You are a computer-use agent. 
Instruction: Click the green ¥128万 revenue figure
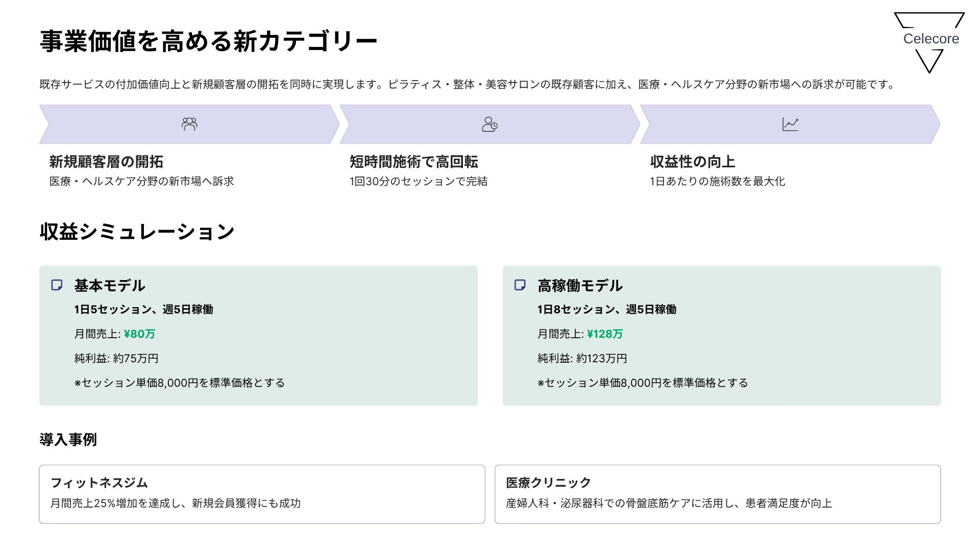(x=605, y=334)
